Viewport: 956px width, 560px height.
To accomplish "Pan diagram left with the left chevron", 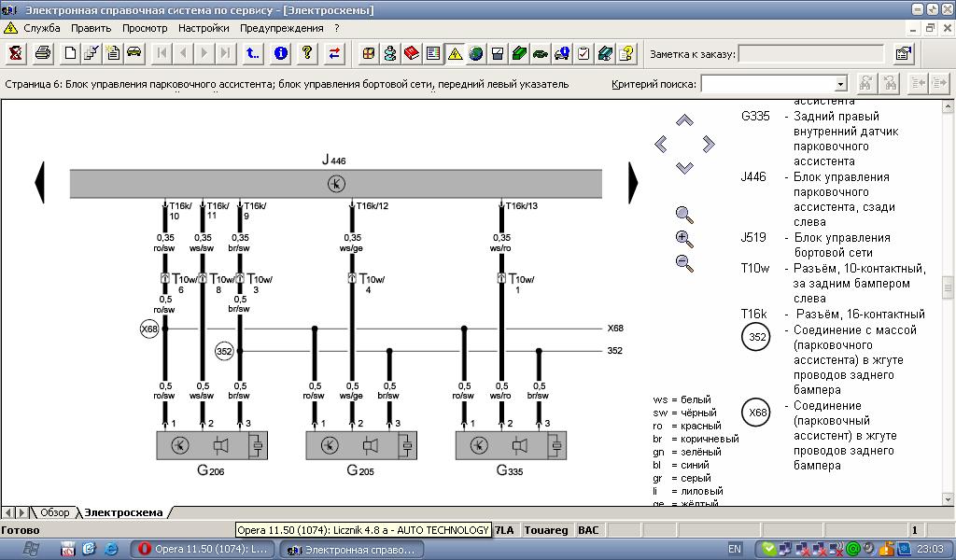I will [660, 145].
